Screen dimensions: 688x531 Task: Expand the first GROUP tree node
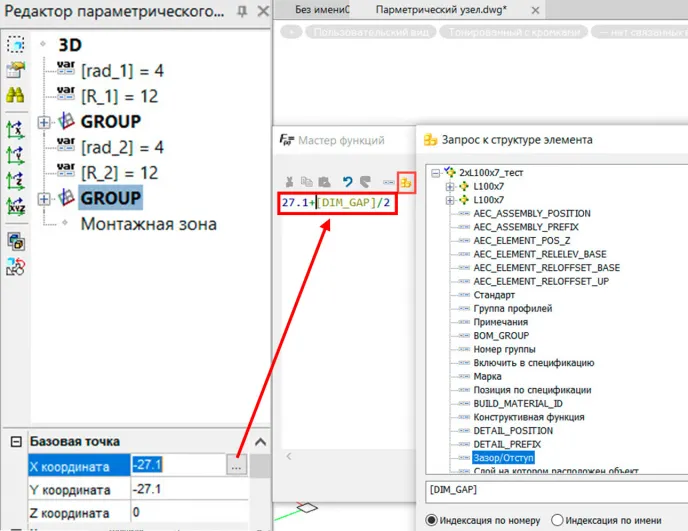pyautogui.click(x=43, y=122)
